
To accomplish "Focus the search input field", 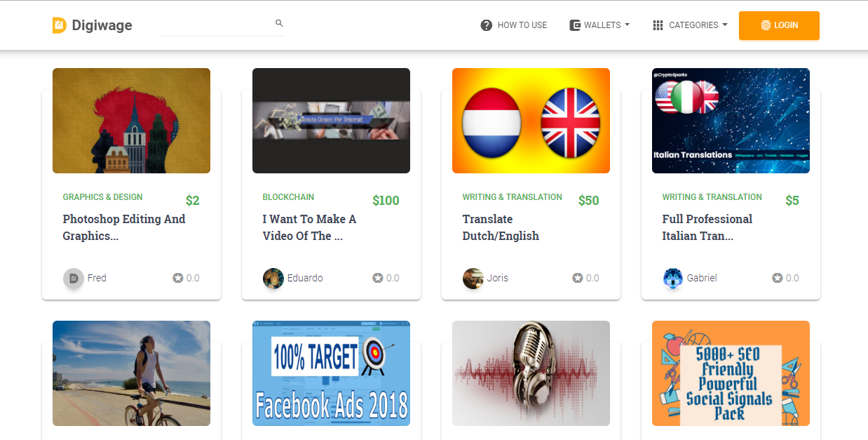I will coord(222,25).
